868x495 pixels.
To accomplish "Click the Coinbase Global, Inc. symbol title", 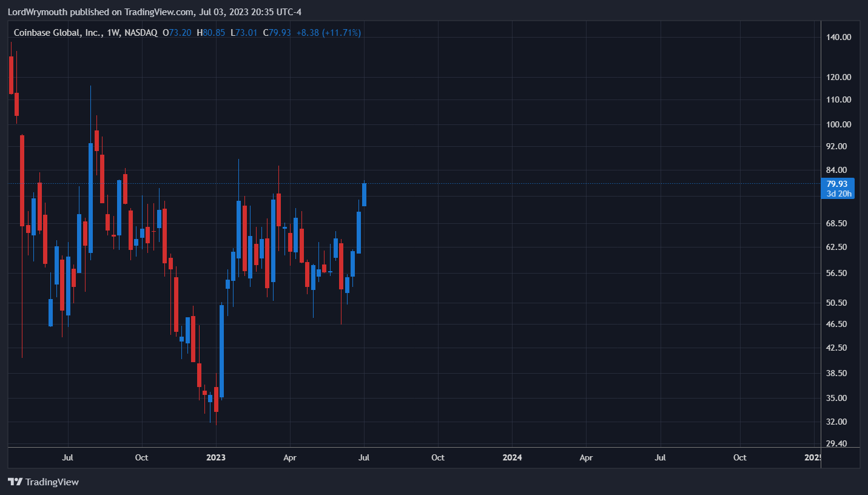I will click(x=58, y=33).
